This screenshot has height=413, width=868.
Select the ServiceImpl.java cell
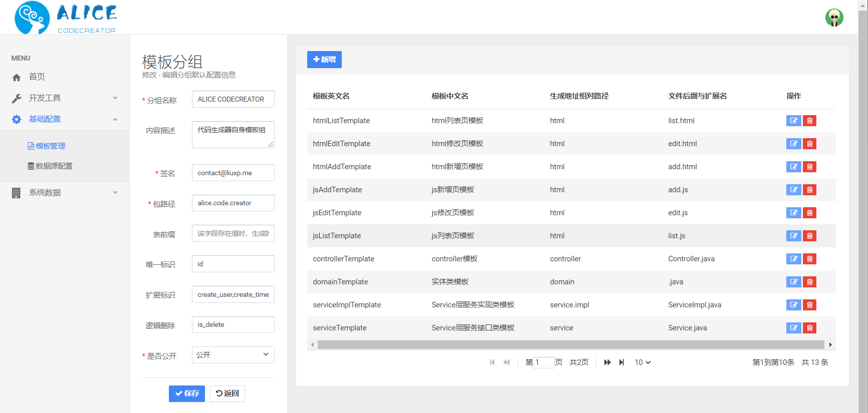(x=695, y=305)
